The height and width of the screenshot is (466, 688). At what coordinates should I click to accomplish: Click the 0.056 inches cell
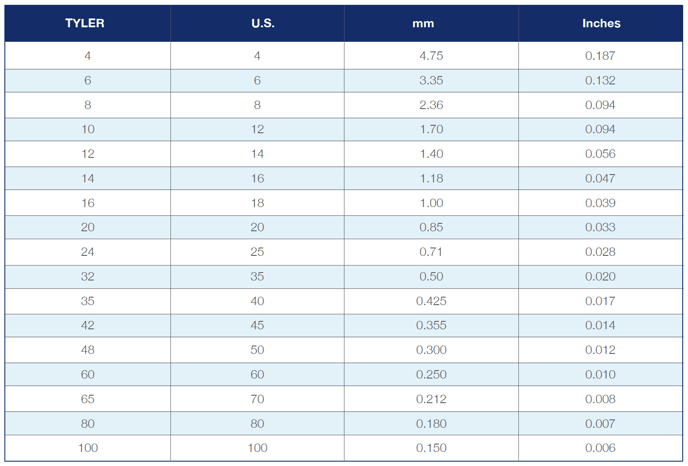pyautogui.click(x=601, y=154)
